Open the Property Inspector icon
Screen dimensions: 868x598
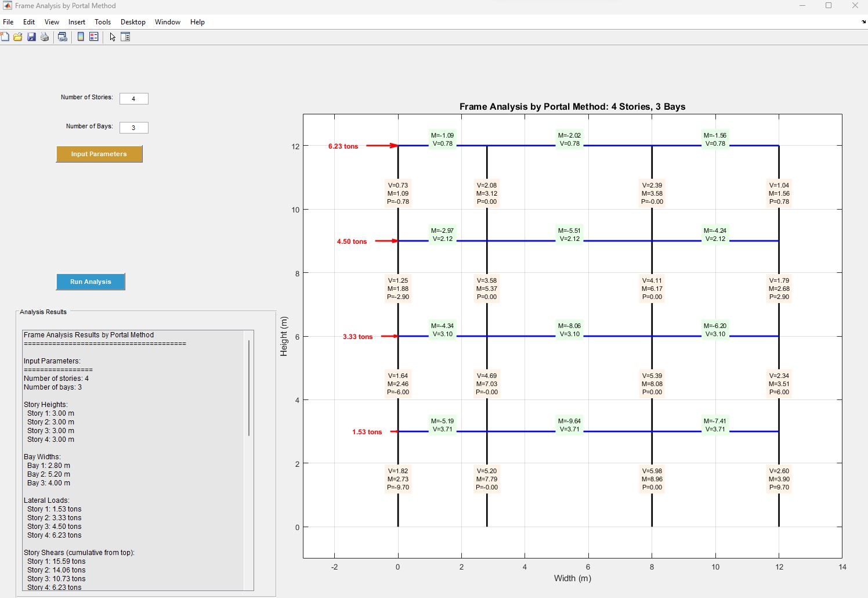point(125,37)
